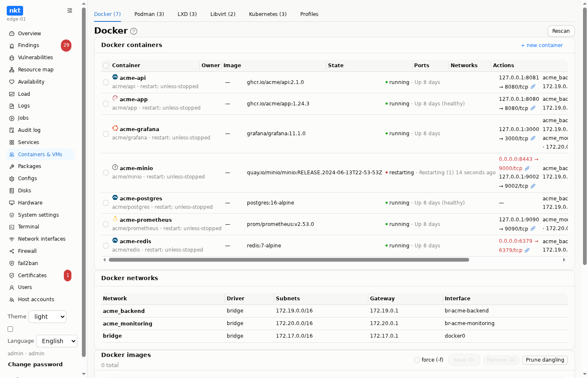This screenshot has height=378, width=588.
Task: Tick the checkbox below the Theme selector
Action: click(x=10, y=329)
